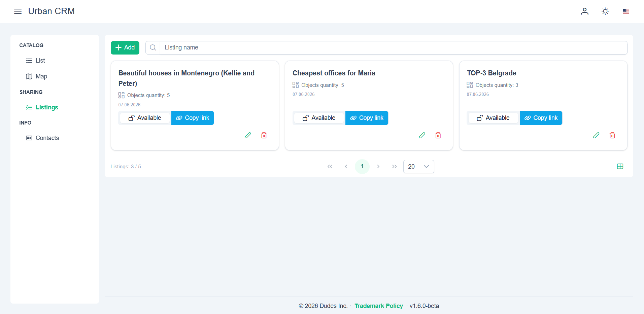
Task: Toggle light/dark theme sun icon
Action: pyautogui.click(x=605, y=11)
